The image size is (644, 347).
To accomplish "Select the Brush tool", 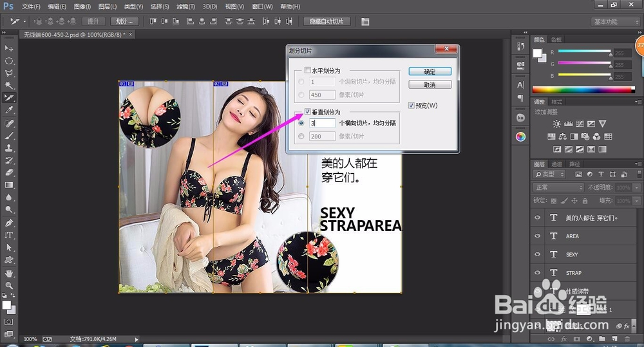I will (x=8, y=135).
